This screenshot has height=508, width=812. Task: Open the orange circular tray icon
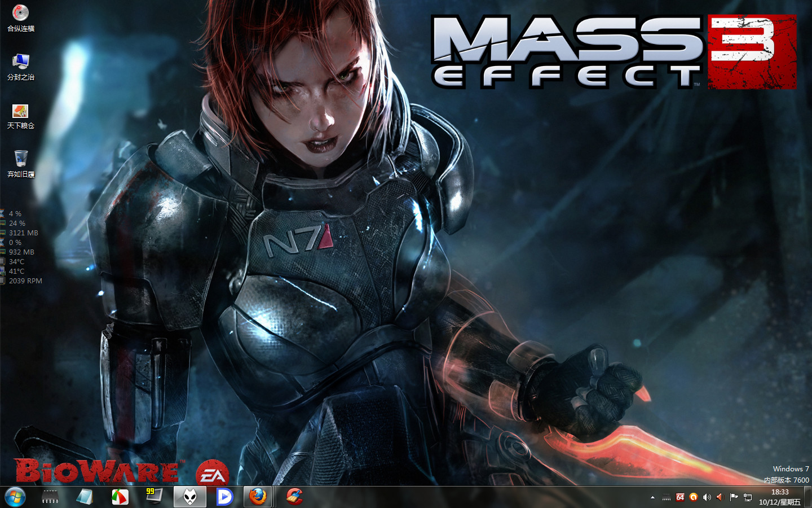(694, 497)
